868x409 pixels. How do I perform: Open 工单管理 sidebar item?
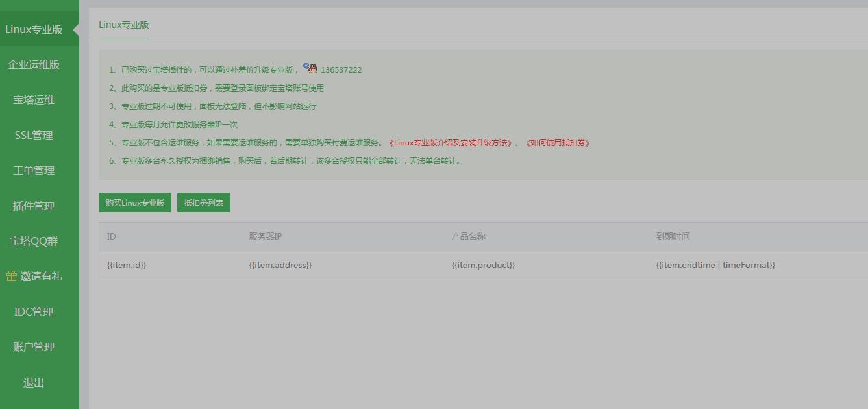pos(34,170)
